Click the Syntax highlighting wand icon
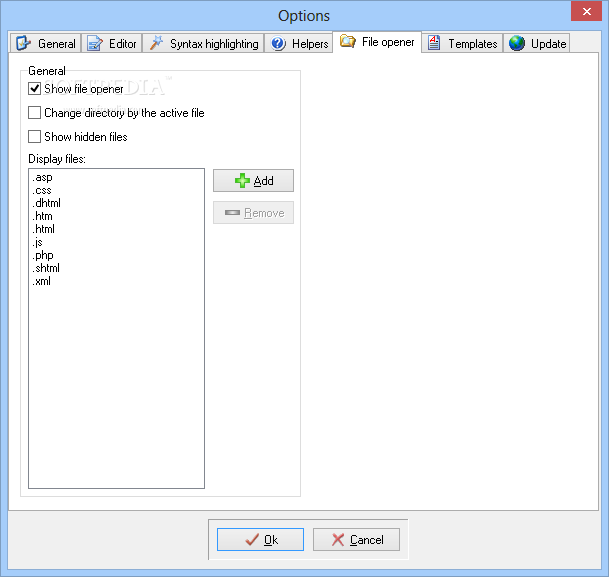Screen dimensions: 609x577 pyautogui.click(x=157, y=43)
